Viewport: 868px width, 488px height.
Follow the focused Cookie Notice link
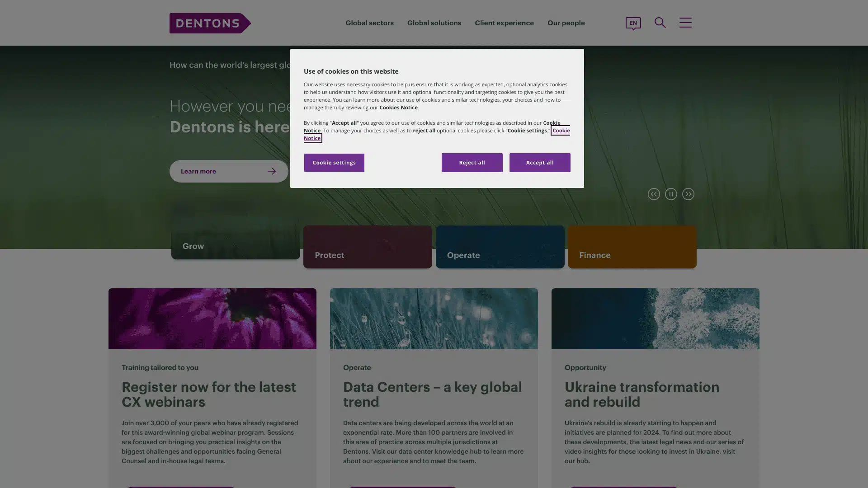coord(560,131)
